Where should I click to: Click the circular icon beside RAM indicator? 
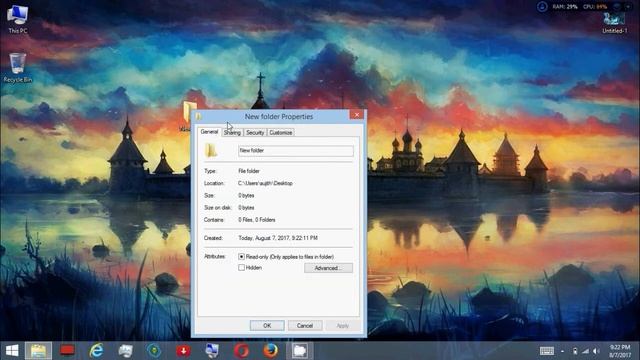[x=542, y=7]
